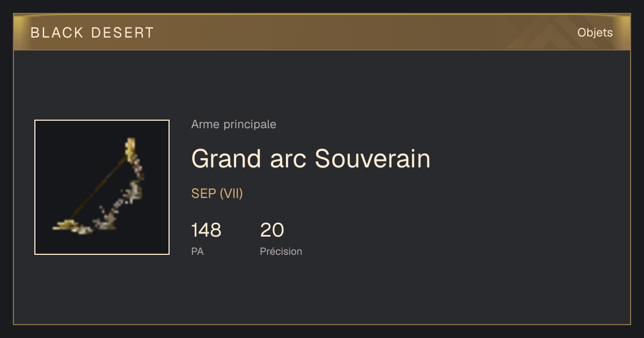This screenshot has height=338, width=644.
Task: Click the Grand arc Souverain bow icon
Action: [99, 187]
